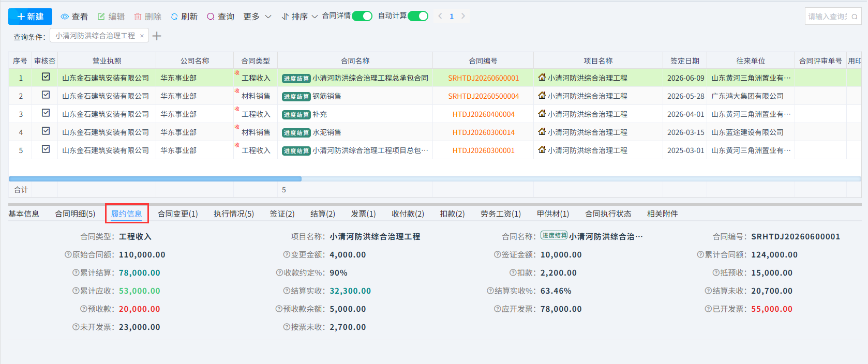
Task: Open contract number HTDJ20260300001
Action: [483, 150]
